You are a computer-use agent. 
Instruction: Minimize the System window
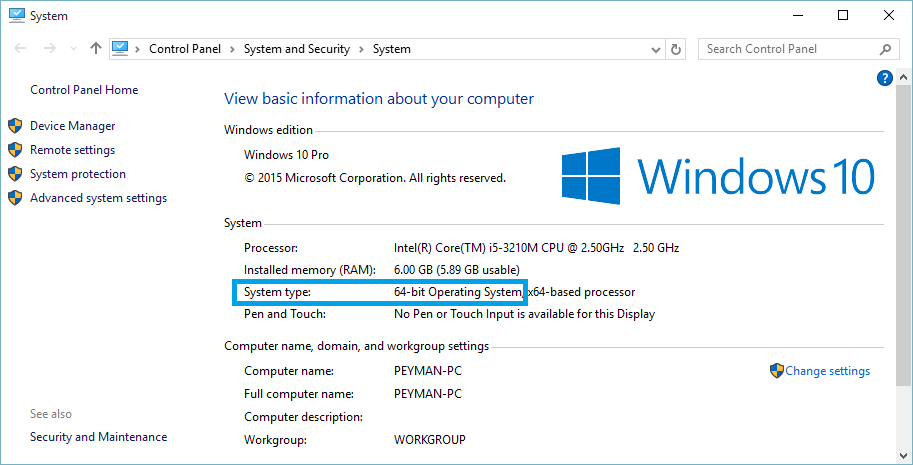797,16
